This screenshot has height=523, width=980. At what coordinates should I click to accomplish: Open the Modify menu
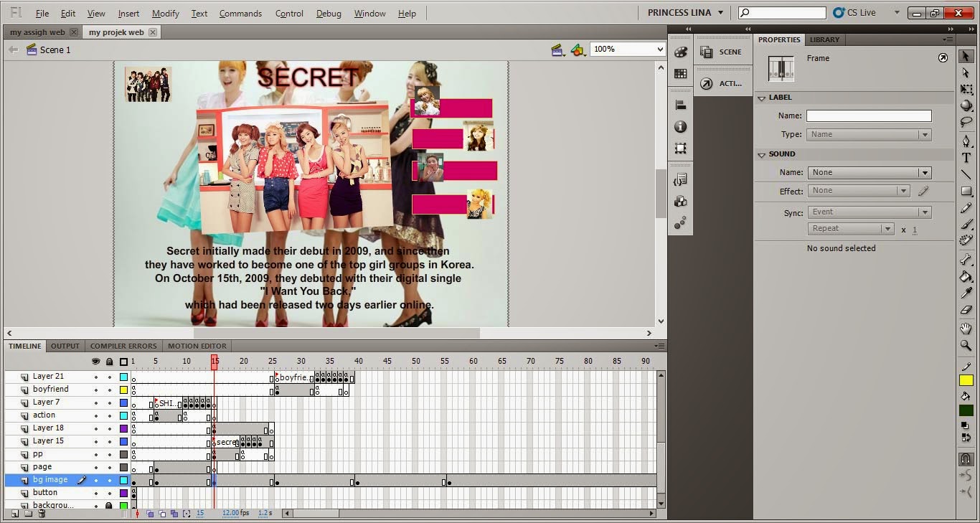166,13
